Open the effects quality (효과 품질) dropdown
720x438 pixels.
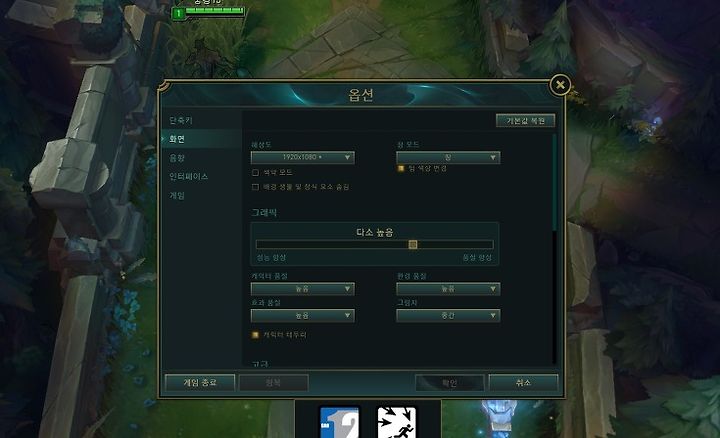pyautogui.click(x=303, y=315)
